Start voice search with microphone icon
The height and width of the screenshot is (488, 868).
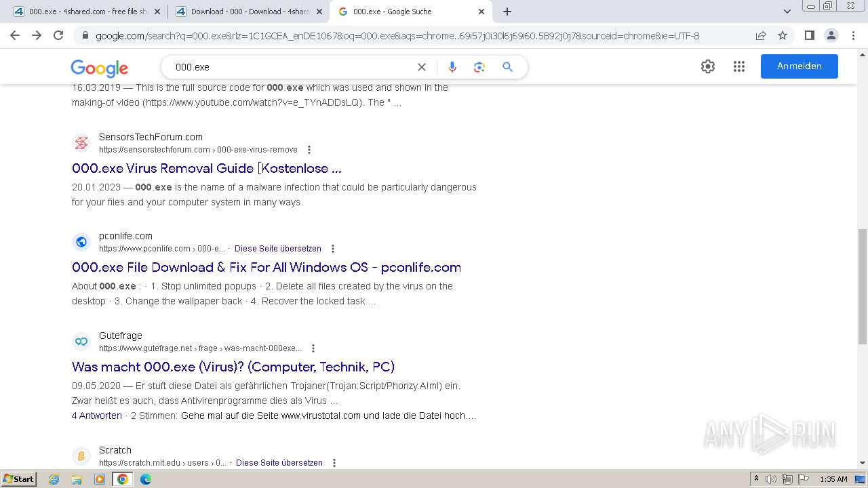452,67
